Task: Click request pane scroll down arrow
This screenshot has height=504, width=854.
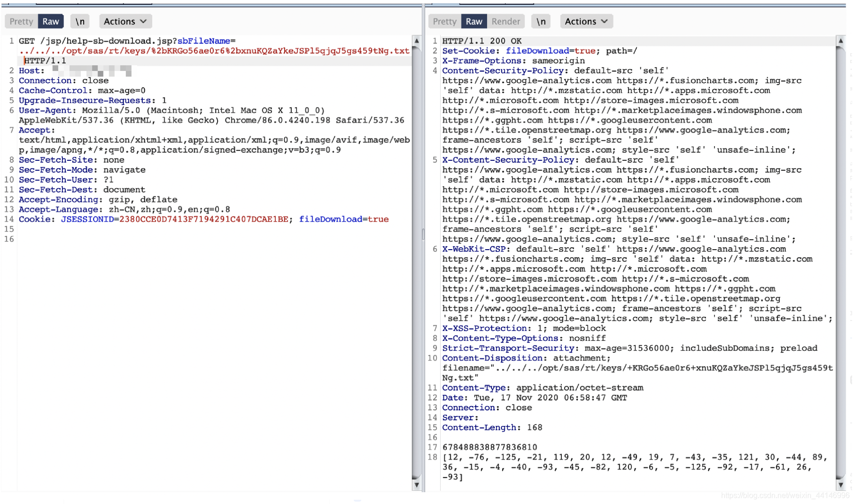Action: pyautogui.click(x=417, y=485)
